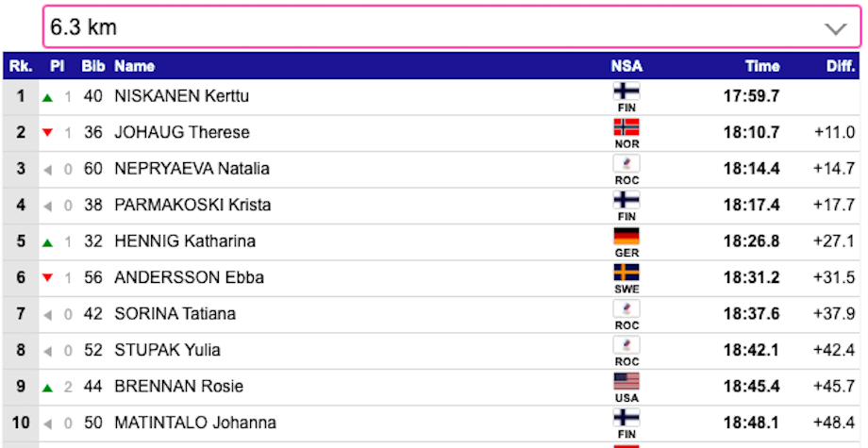The height and width of the screenshot is (448, 868).
Task: Click gray no-change arrow beside SORINA Tatiana
Action: (47, 315)
